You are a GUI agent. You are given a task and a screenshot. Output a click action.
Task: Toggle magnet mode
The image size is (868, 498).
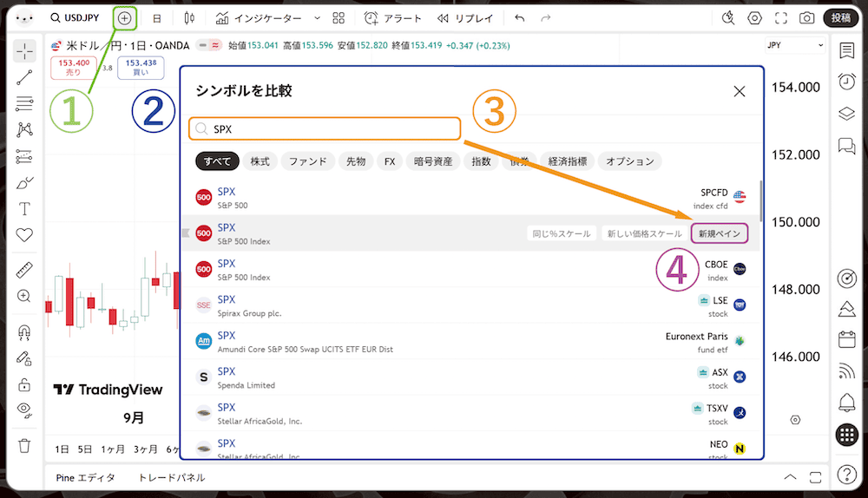coord(24,332)
